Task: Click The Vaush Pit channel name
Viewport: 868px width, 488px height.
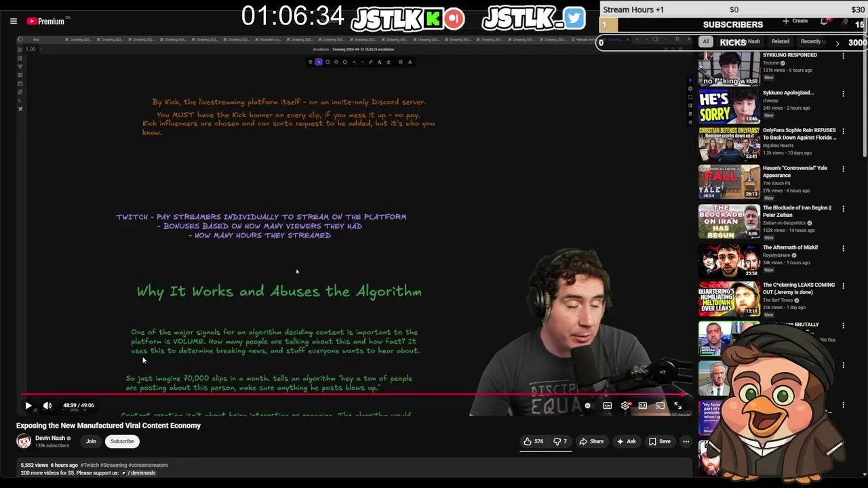Action: (x=776, y=183)
